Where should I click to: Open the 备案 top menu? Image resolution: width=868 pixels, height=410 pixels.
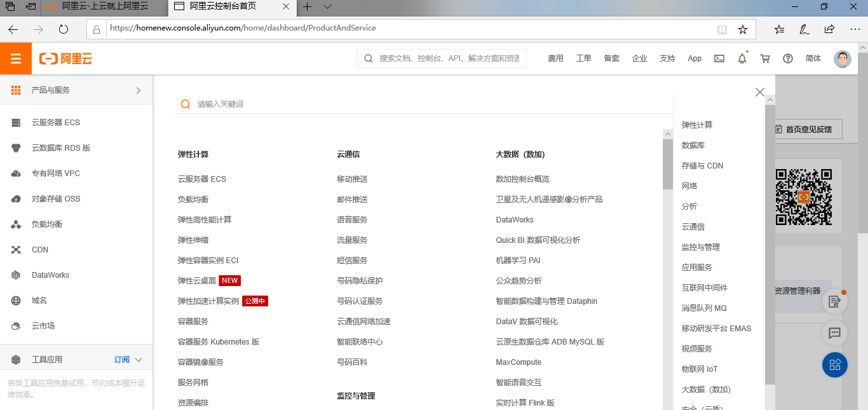(x=612, y=58)
